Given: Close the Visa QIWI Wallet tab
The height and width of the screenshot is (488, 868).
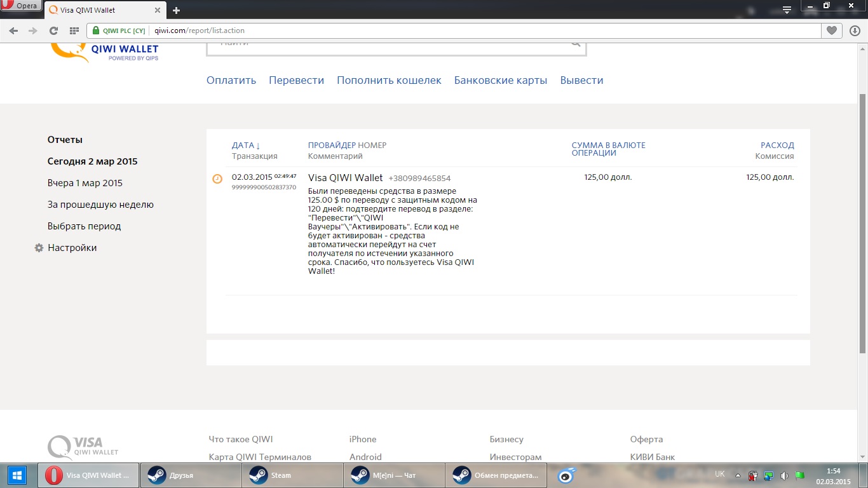Looking at the screenshot, I should pos(158,10).
